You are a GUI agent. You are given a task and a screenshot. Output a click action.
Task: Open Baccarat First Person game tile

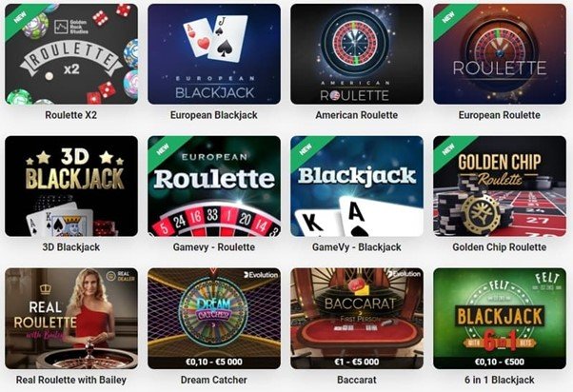pyautogui.click(x=357, y=319)
